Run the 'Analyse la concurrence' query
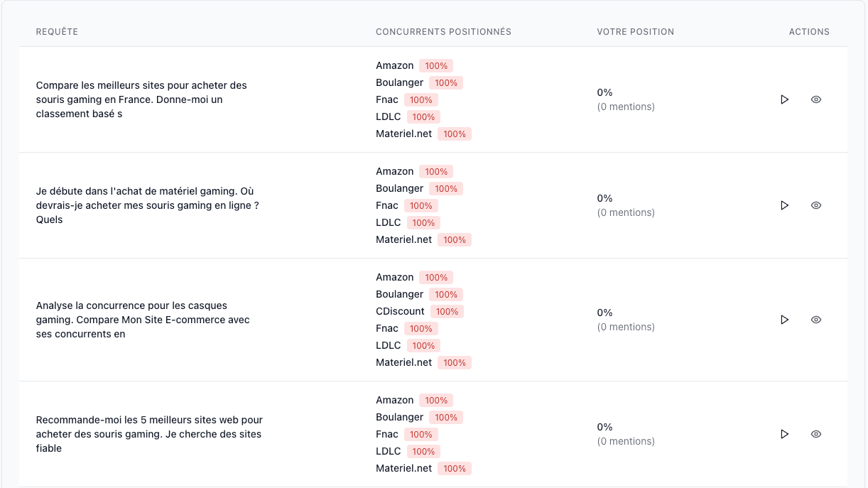 [784, 320]
